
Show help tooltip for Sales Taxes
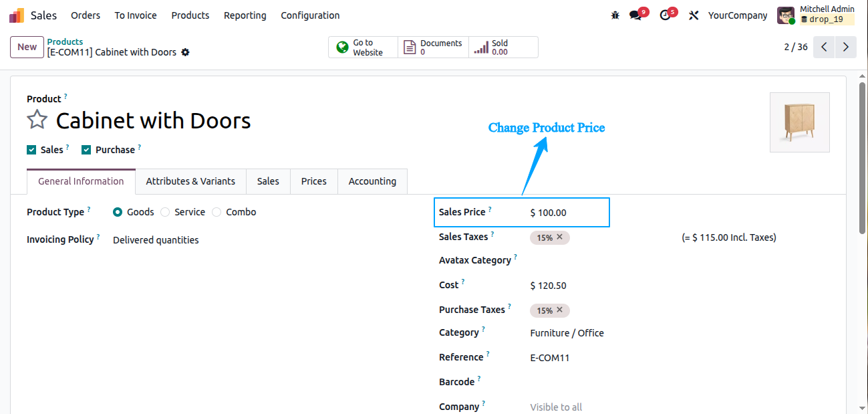(492, 233)
